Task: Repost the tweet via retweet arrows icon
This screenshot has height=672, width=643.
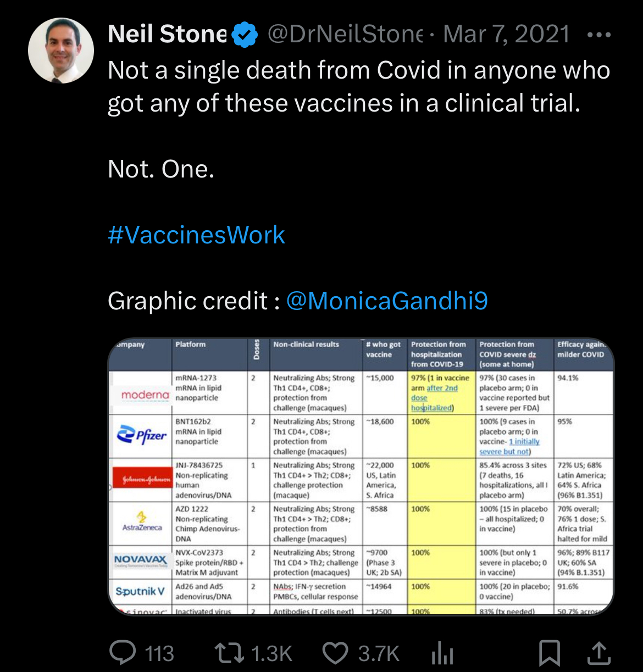Action: click(229, 653)
